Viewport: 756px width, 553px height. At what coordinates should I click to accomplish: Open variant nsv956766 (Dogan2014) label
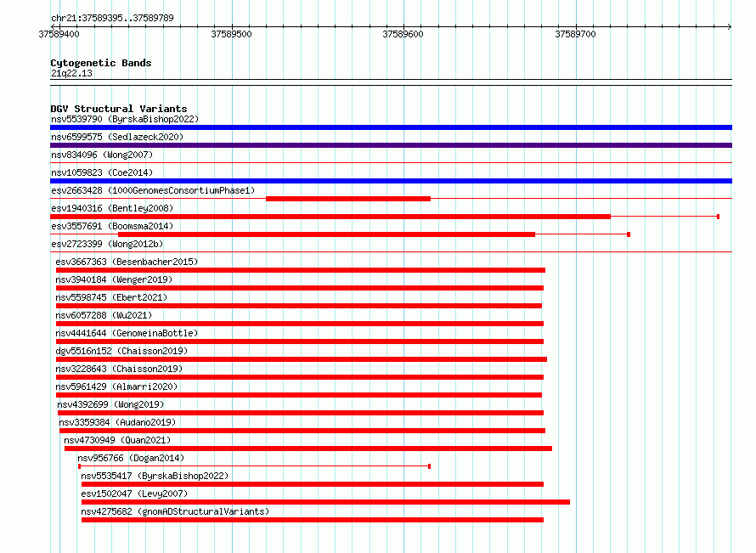pyautogui.click(x=131, y=458)
